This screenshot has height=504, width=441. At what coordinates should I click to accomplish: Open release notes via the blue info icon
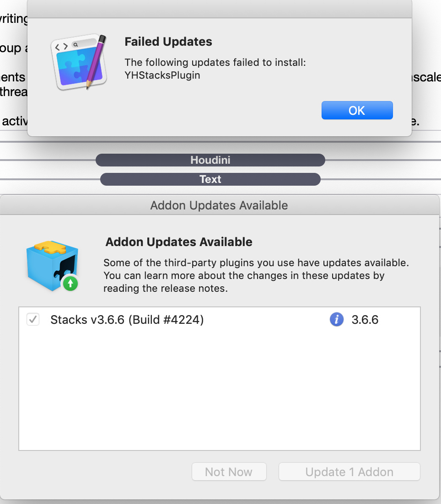(x=337, y=320)
